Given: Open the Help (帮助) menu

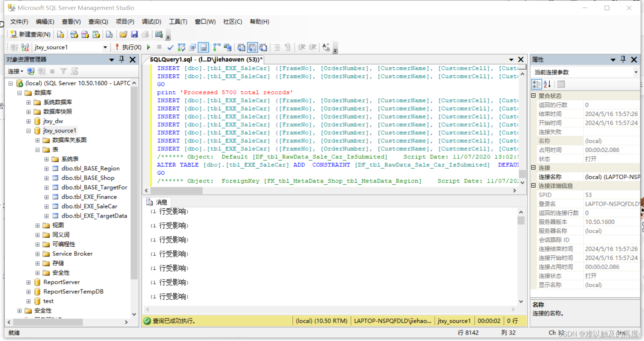Looking at the screenshot, I should point(259,22).
